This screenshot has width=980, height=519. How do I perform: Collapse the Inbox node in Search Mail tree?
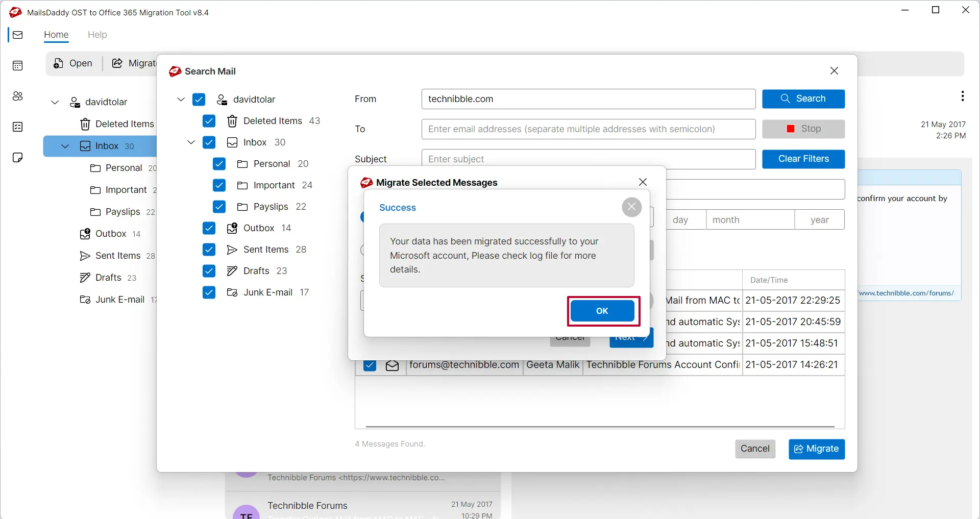point(191,142)
